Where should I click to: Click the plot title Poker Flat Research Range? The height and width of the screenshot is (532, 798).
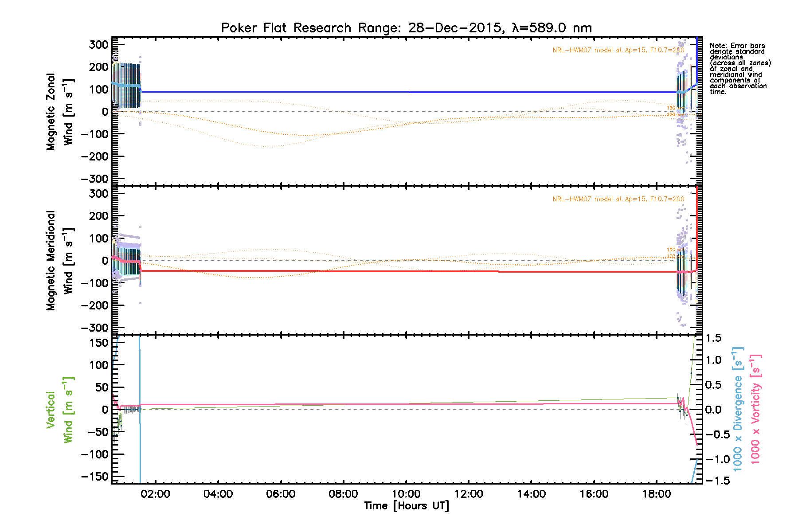tap(406, 28)
